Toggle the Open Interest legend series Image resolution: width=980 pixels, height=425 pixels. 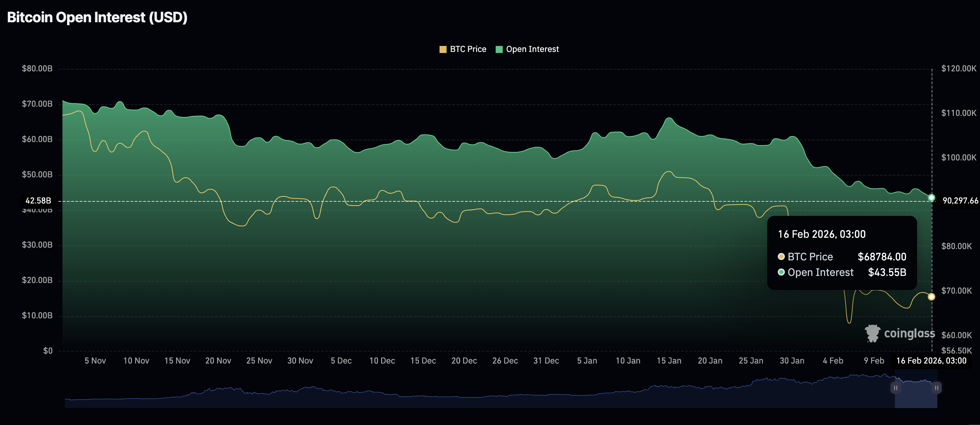click(532, 49)
